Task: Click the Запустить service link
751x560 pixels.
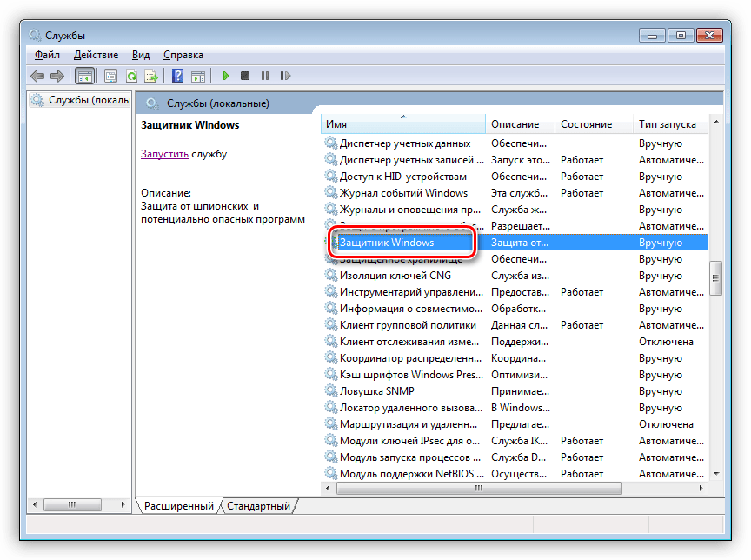Action: click(x=164, y=154)
